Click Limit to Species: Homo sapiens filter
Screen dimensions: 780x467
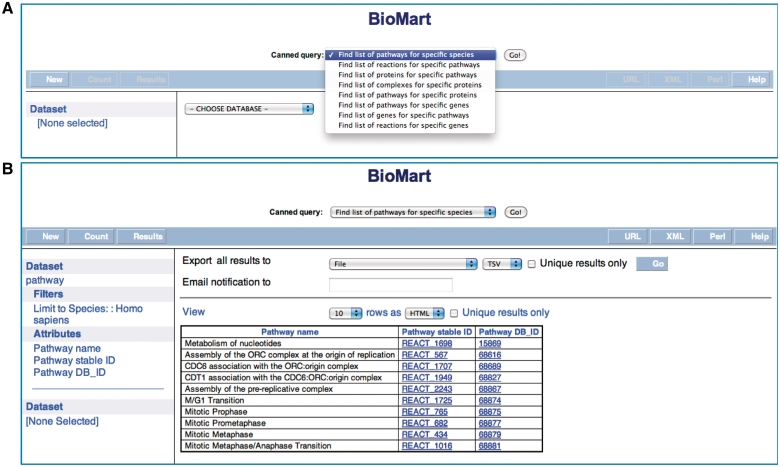[88, 314]
